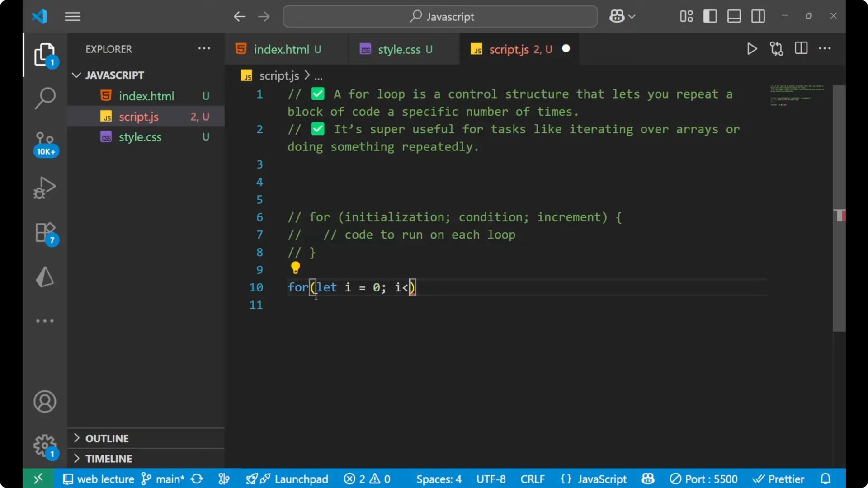868x488 pixels.
Task: Run the script with the play button
Action: [x=752, y=49]
